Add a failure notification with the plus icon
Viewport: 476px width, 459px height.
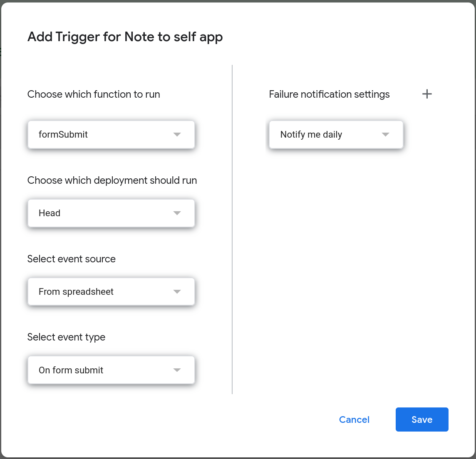[427, 94]
